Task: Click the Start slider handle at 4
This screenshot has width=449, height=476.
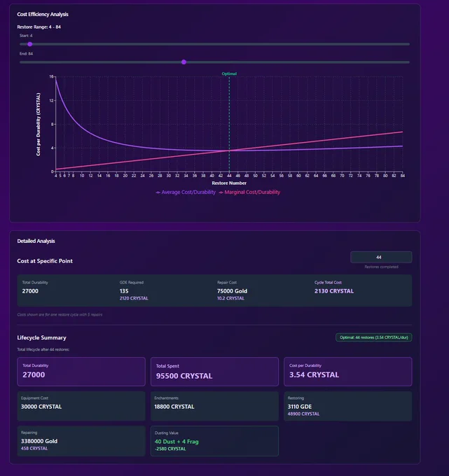Action: (x=30, y=44)
